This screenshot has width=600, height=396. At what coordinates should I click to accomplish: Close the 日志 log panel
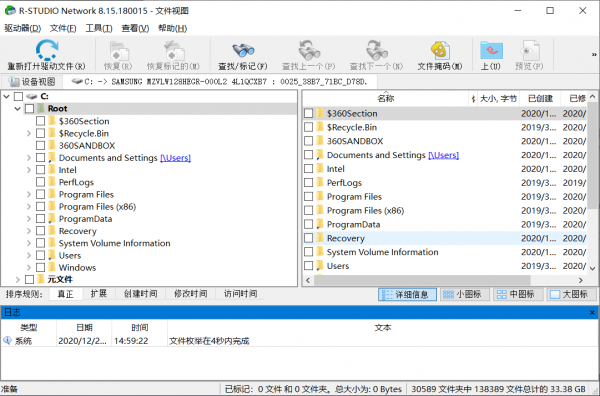click(592, 313)
